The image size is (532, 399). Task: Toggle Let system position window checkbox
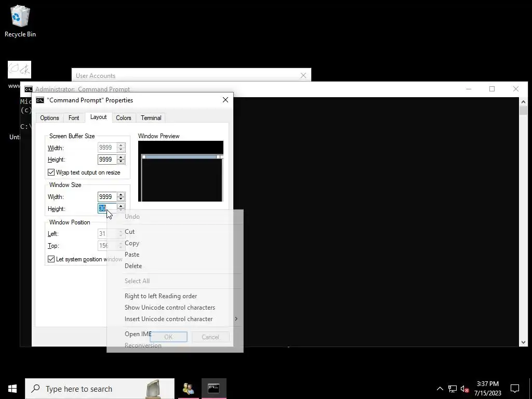[51, 259]
